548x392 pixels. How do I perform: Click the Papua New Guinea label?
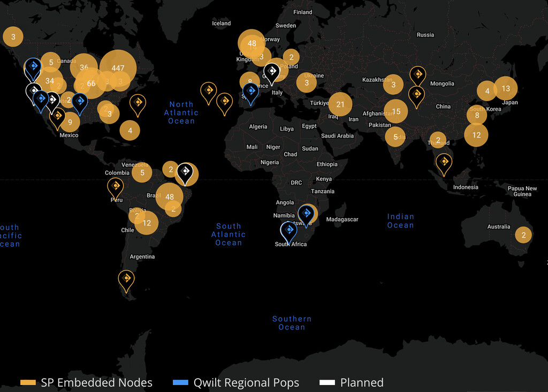coord(522,191)
